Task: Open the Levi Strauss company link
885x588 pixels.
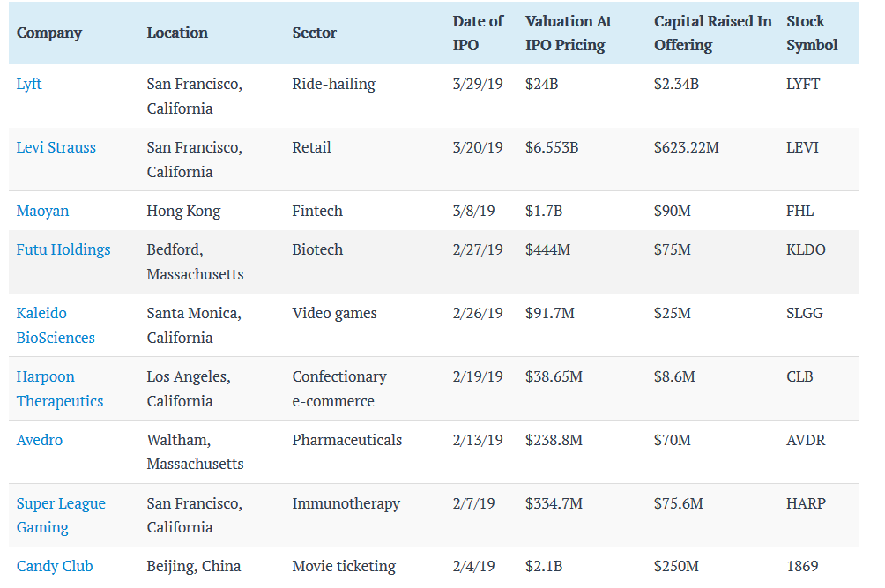Action: point(56,148)
